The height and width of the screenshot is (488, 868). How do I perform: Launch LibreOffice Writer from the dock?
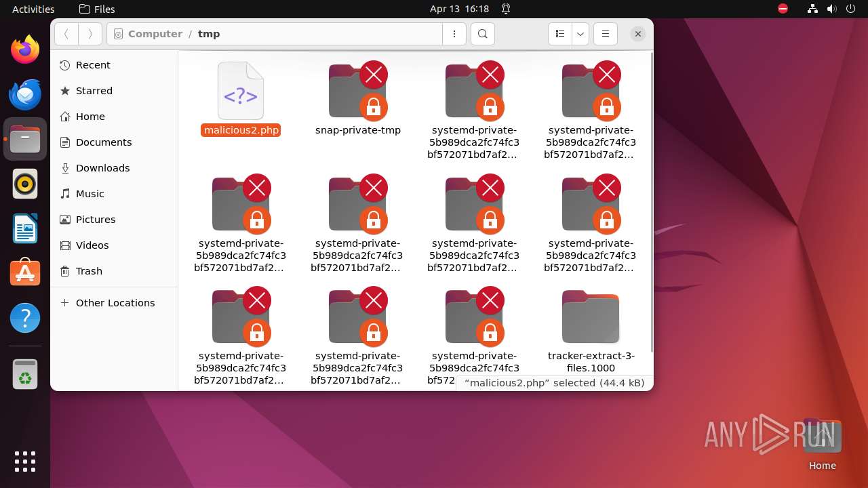25,228
